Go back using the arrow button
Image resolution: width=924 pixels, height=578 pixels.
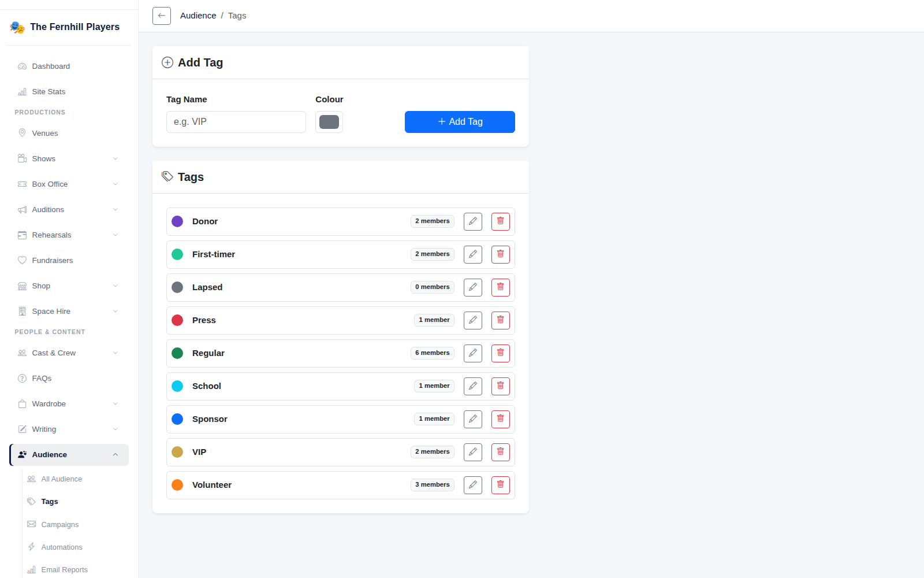click(x=162, y=16)
